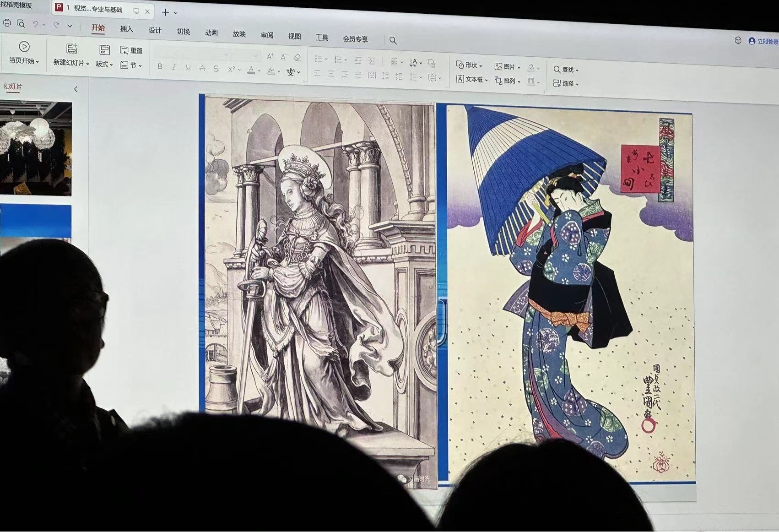The width and height of the screenshot is (779, 532).
Task: Open the 放映 slideshow tab
Action: (239, 34)
